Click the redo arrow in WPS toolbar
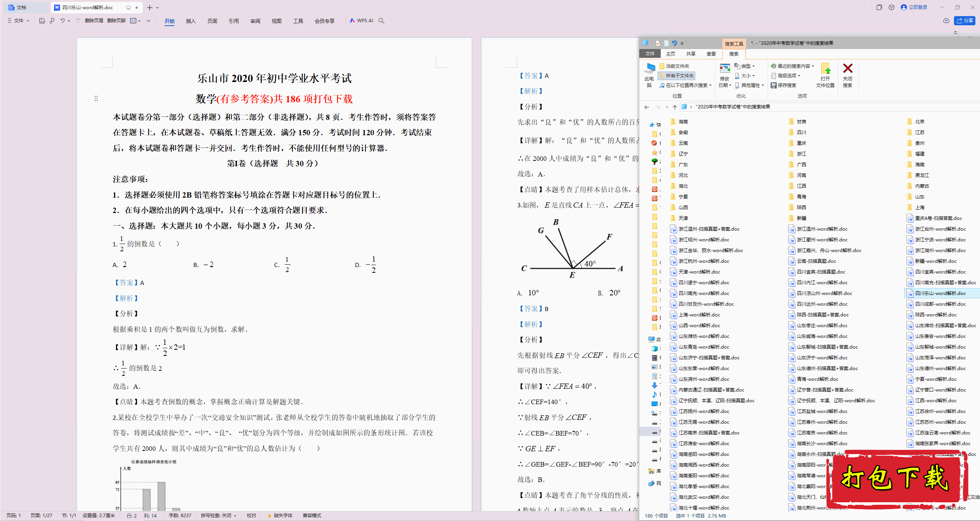This screenshot has height=521, width=980. click(78, 21)
